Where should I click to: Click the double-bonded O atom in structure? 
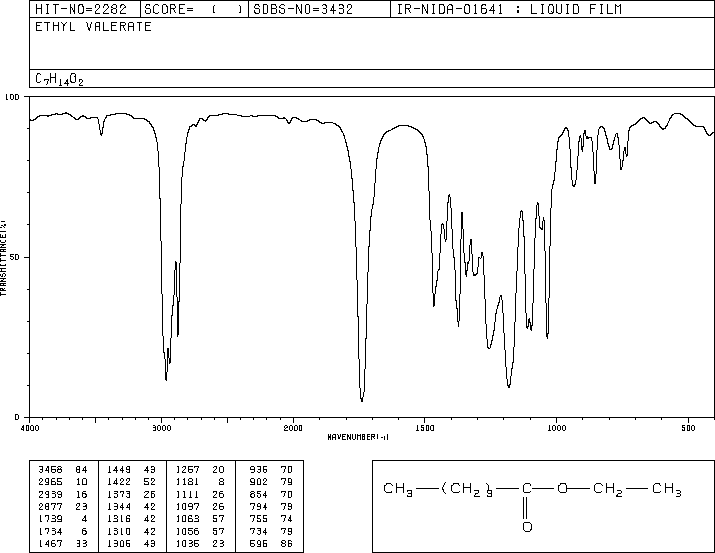click(527, 525)
